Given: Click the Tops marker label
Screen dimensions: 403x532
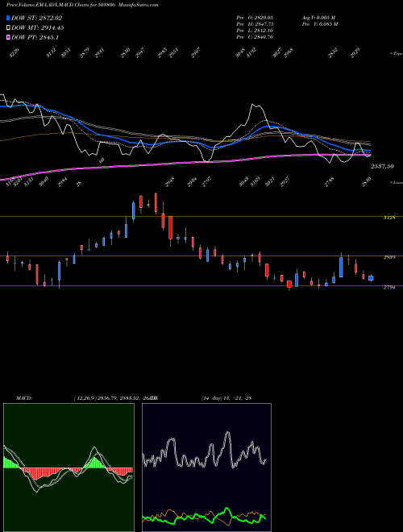Looking at the screenshot, I should (x=397, y=54).
